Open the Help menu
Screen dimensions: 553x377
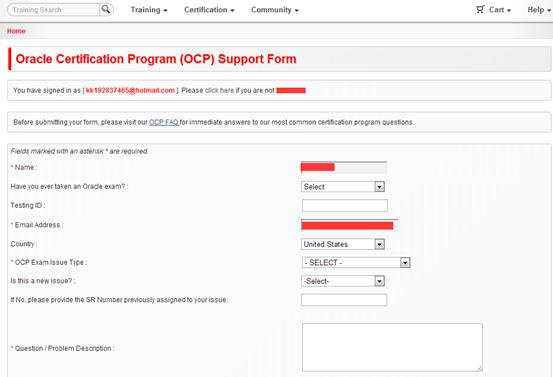click(539, 10)
